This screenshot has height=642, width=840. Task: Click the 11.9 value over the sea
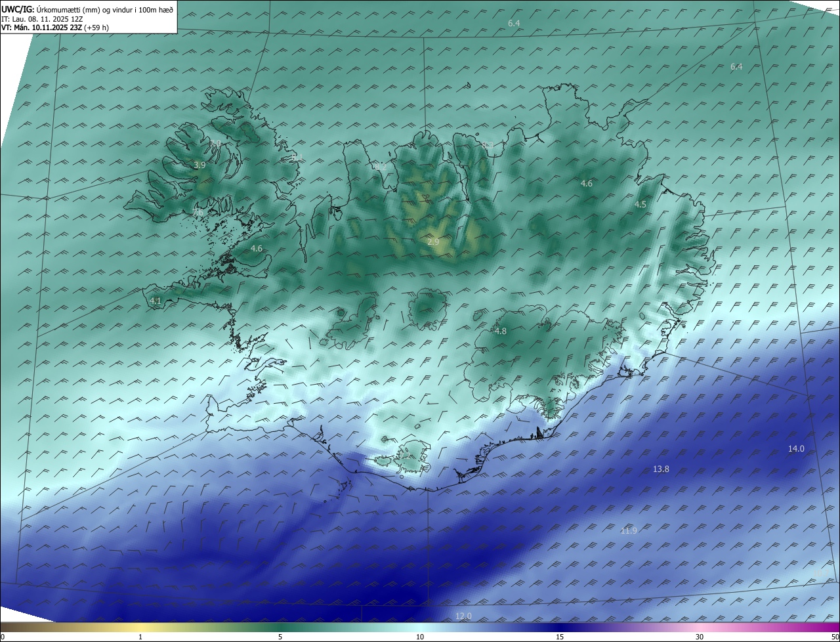pyautogui.click(x=629, y=530)
